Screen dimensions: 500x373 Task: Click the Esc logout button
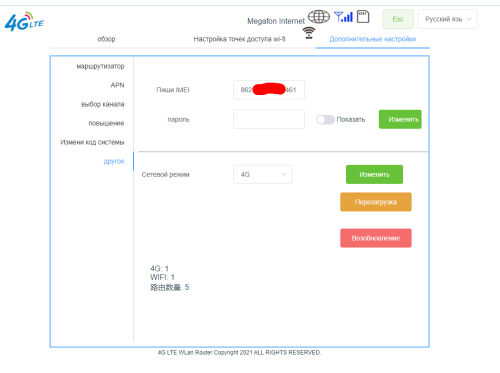click(x=398, y=19)
